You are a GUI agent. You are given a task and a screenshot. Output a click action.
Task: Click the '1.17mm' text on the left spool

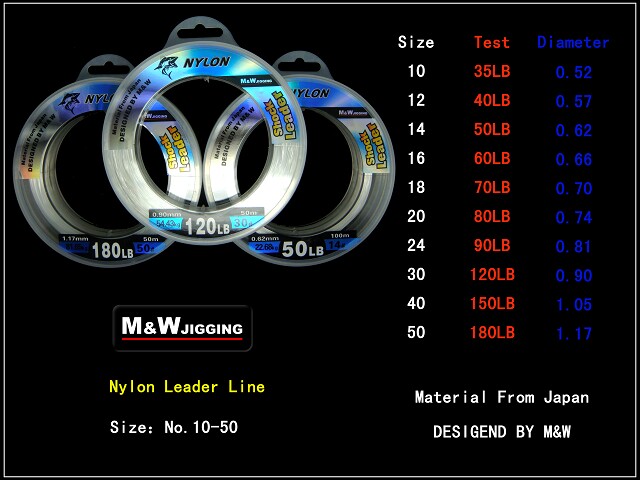coord(75,239)
